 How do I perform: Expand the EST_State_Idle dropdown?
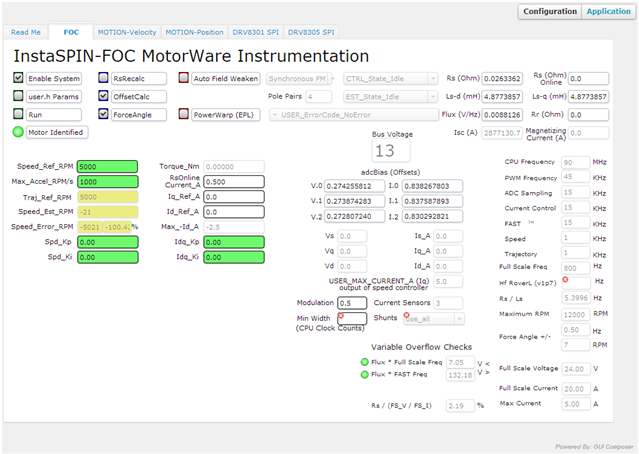tap(391, 97)
